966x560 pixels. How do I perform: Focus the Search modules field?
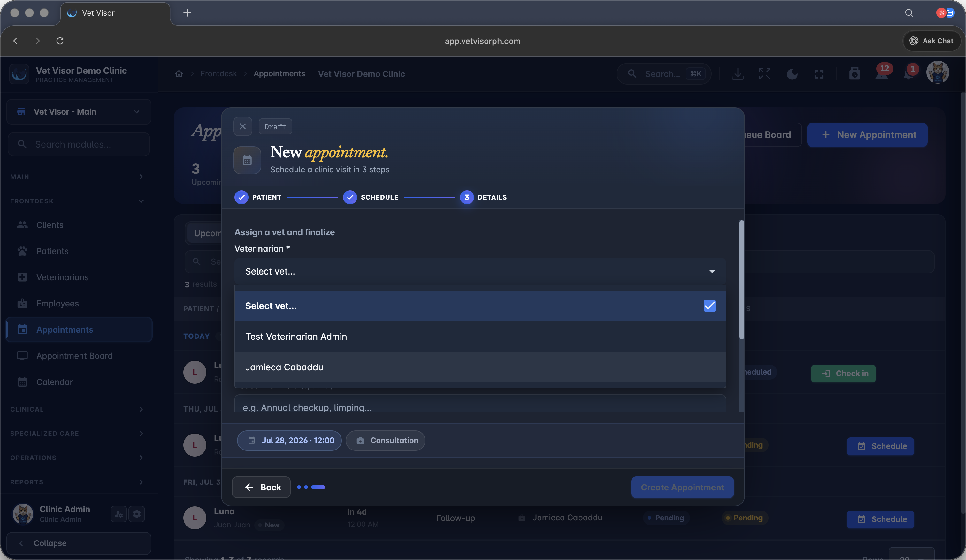point(79,144)
